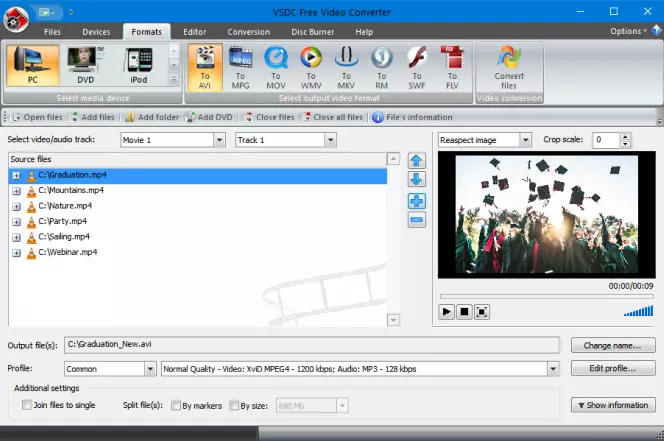Increase the Crop scale value
Viewport: 664px width, 441px height.
tap(625, 136)
